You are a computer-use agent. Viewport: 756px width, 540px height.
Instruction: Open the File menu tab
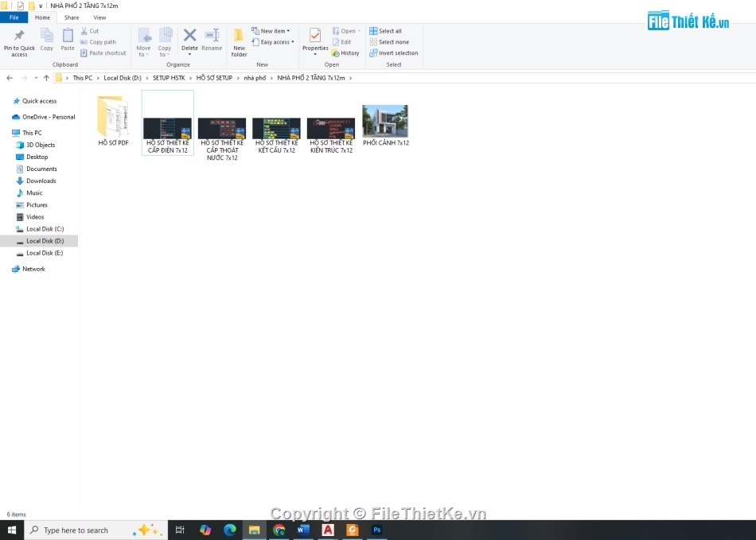click(x=14, y=17)
